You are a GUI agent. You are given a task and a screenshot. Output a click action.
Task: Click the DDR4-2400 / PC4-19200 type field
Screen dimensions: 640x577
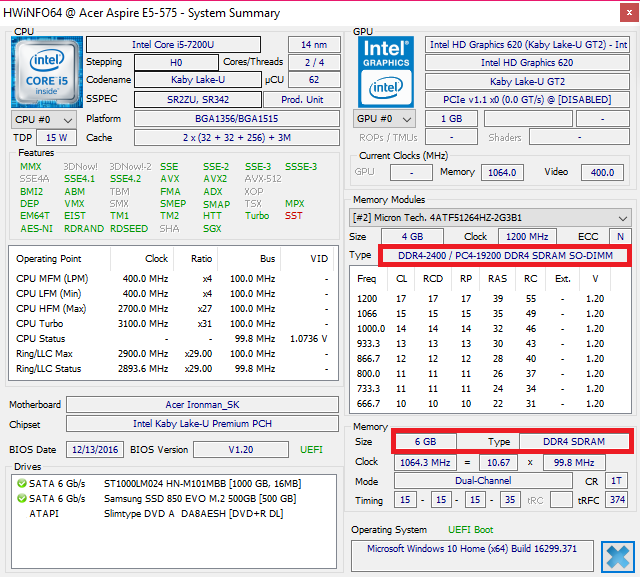point(505,256)
